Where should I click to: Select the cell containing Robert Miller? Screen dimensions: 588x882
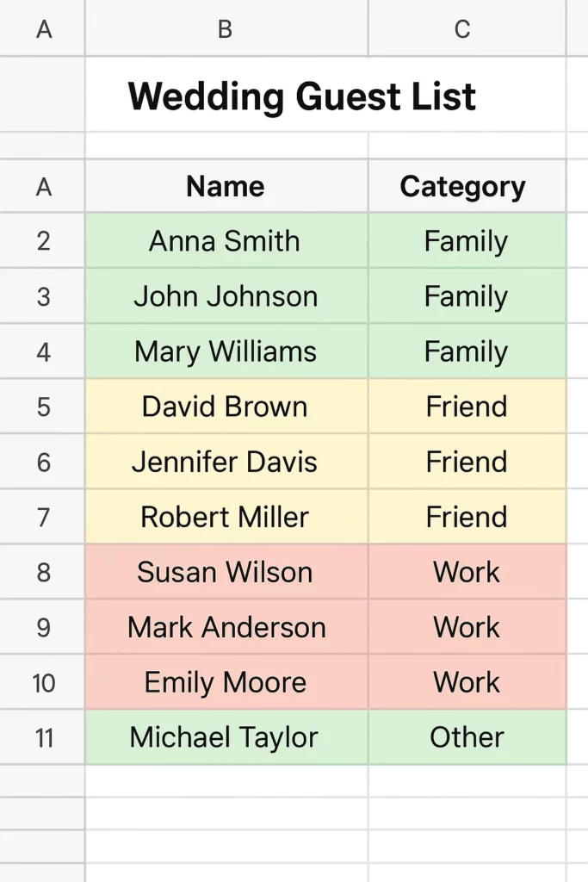tap(225, 517)
